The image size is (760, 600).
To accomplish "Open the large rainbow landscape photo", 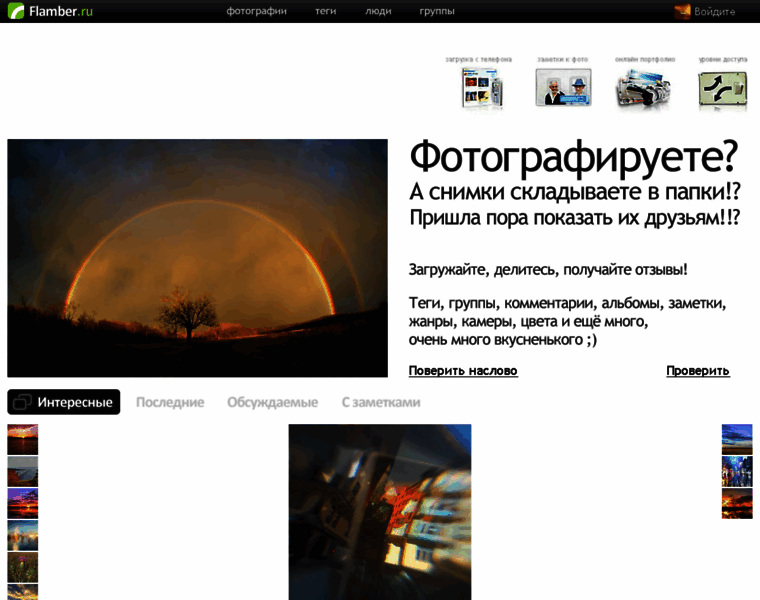I will point(197,258).
